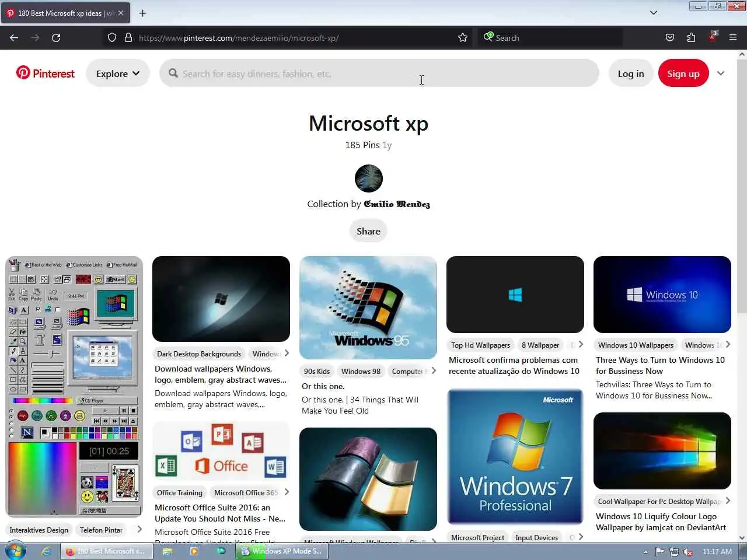Focus the Pinterest search field
The height and width of the screenshot is (560, 747).
(x=379, y=73)
